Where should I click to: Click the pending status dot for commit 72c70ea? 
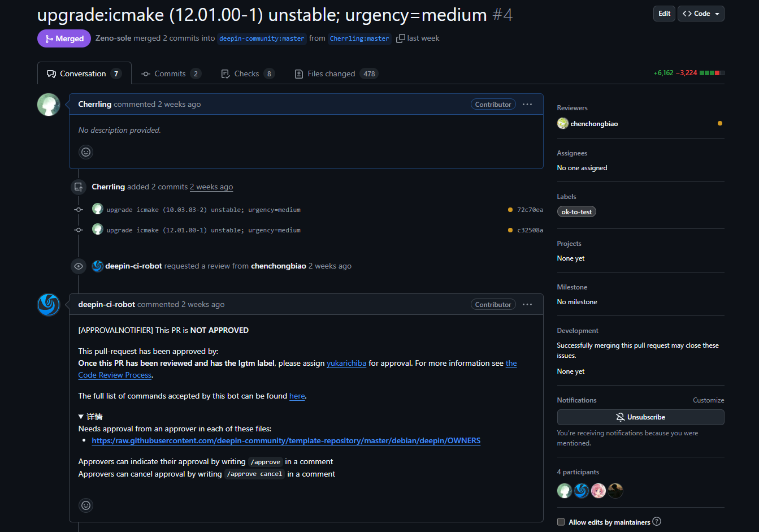point(510,210)
